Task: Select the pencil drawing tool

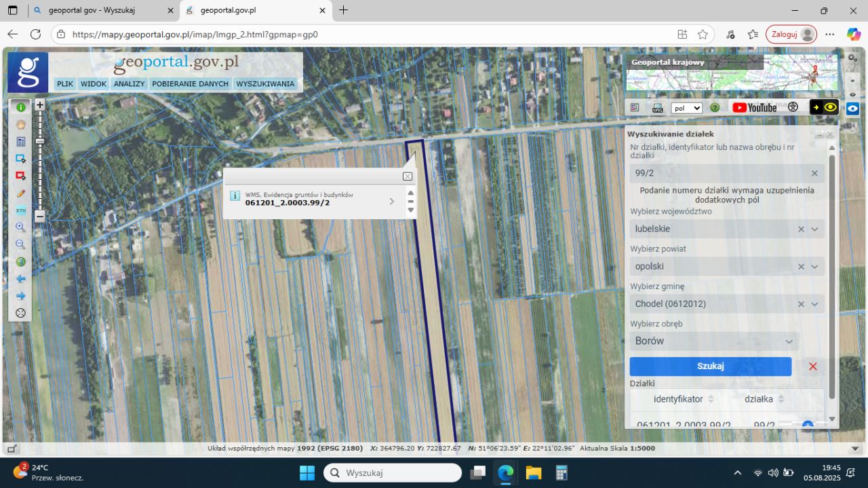Action: tap(20, 193)
